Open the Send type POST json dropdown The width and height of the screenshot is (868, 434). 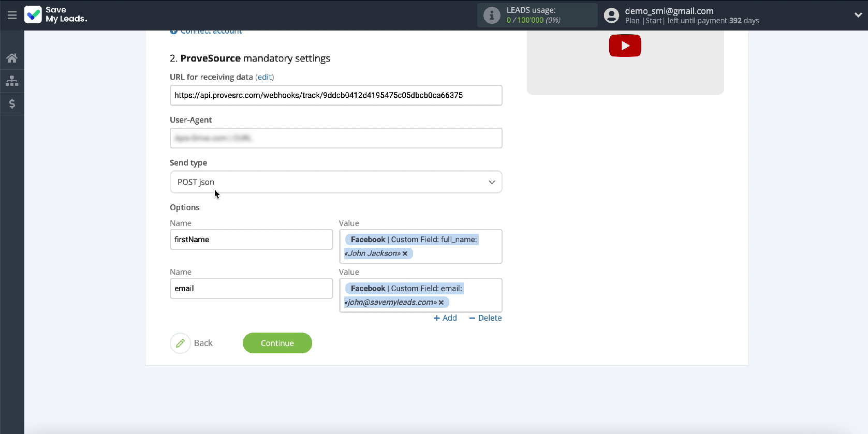pos(336,182)
